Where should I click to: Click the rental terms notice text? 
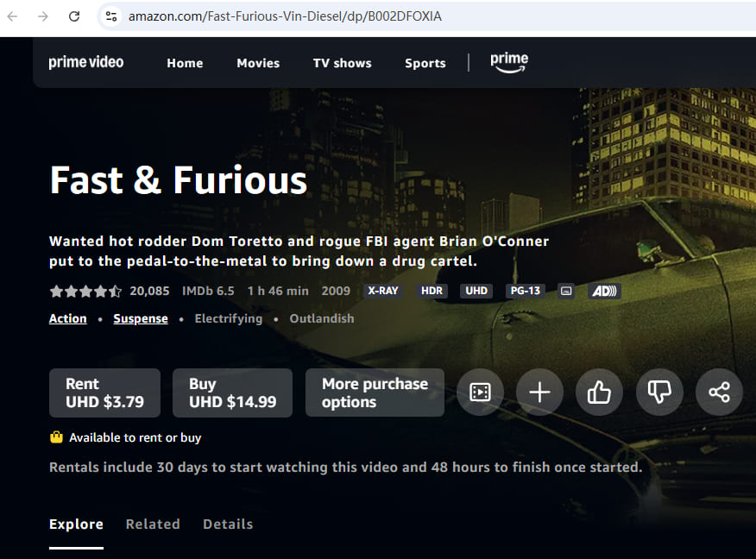pyautogui.click(x=346, y=467)
